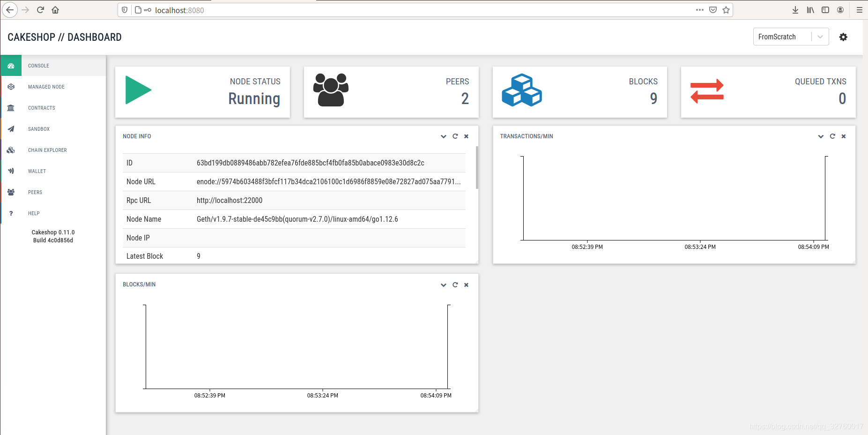This screenshot has width=868, height=435.
Task: Open the settings gear icon
Action: pos(843,37)
